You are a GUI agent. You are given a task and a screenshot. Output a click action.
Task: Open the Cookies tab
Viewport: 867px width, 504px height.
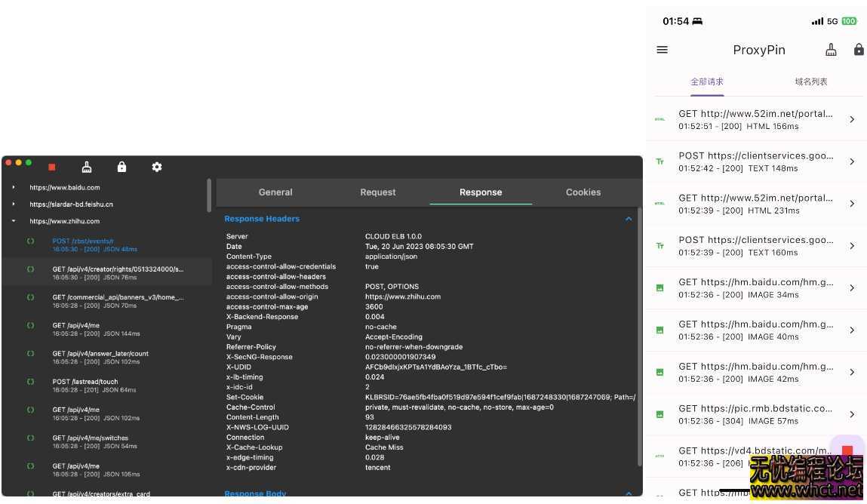(583, 192)
